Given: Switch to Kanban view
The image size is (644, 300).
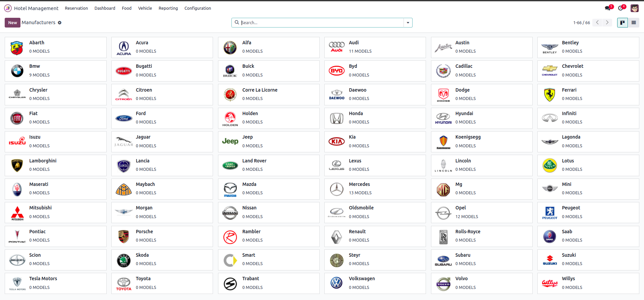Looking at the screenshot, I should tap(623, 22).
